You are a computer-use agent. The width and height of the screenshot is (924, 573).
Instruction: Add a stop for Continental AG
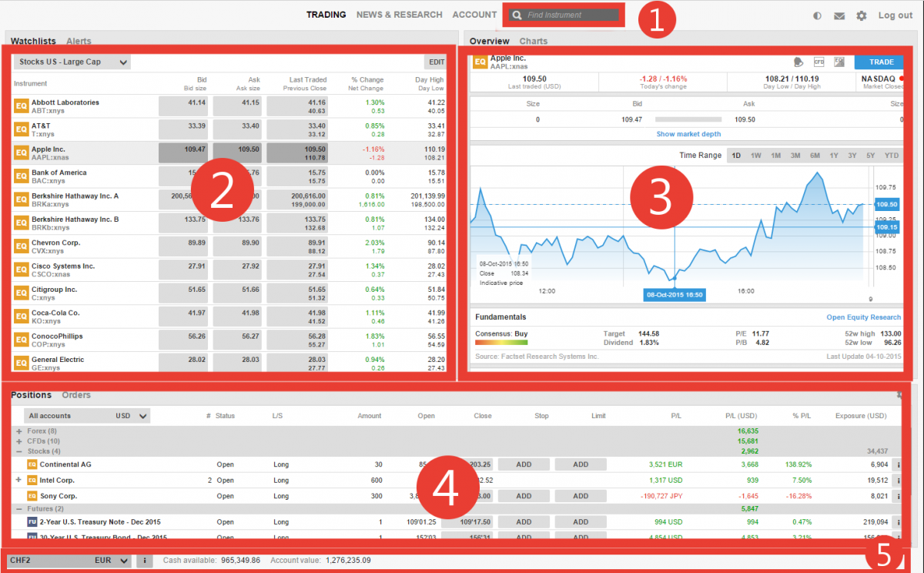pyautogui.click(x=524, y=464)
